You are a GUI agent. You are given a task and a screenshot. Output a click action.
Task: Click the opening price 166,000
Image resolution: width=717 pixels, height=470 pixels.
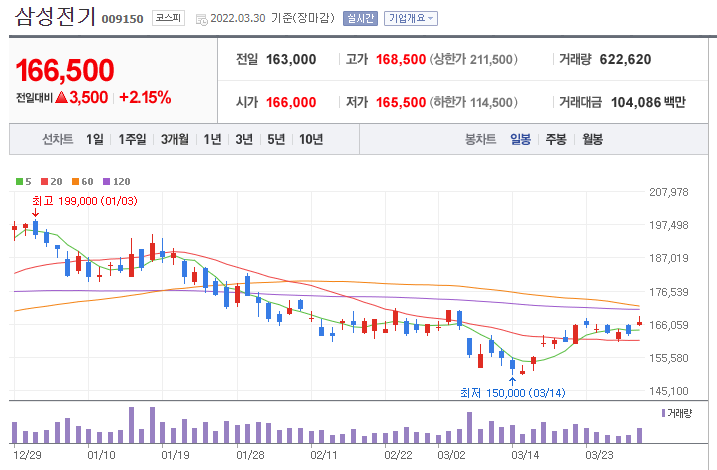click(x=291, y=102)
